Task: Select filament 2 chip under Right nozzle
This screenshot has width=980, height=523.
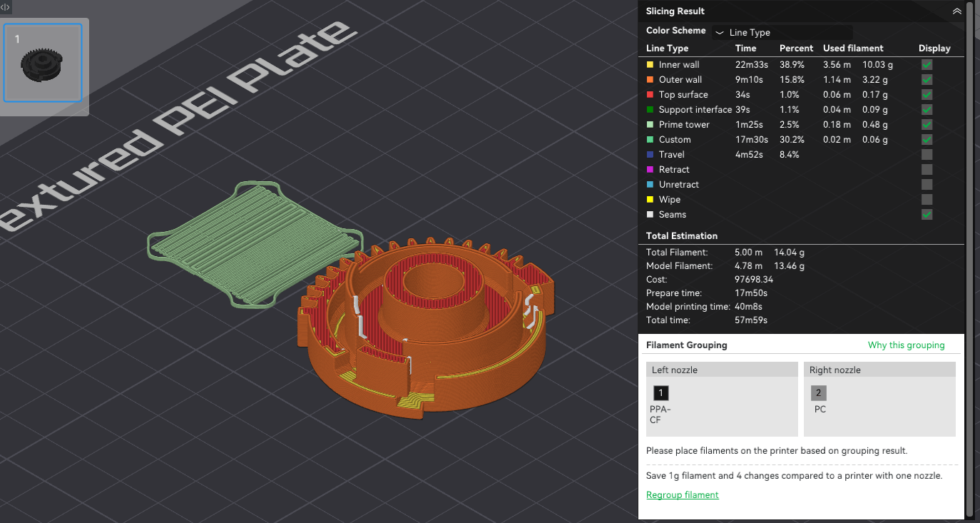Action: click(818, 393)
